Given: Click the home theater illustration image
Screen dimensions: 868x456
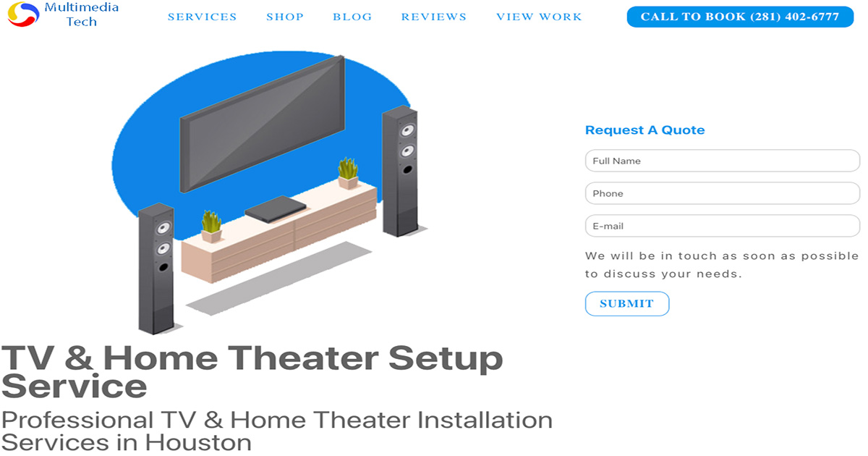Looking at the screenshot, I should tap(270, 194).
